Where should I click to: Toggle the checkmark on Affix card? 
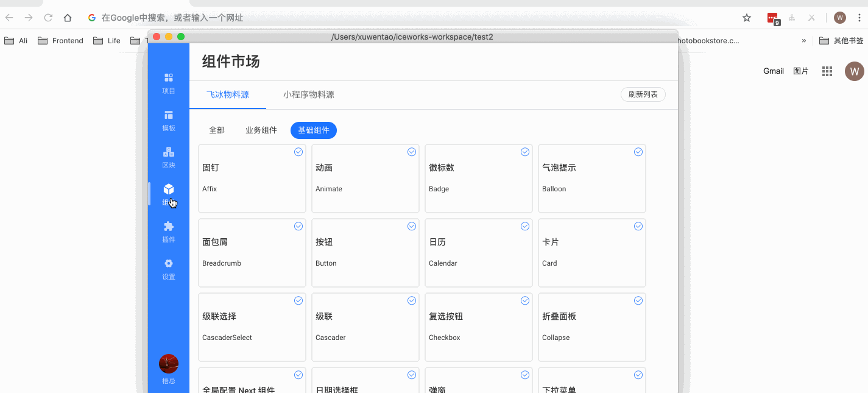[x=298, y=152]
